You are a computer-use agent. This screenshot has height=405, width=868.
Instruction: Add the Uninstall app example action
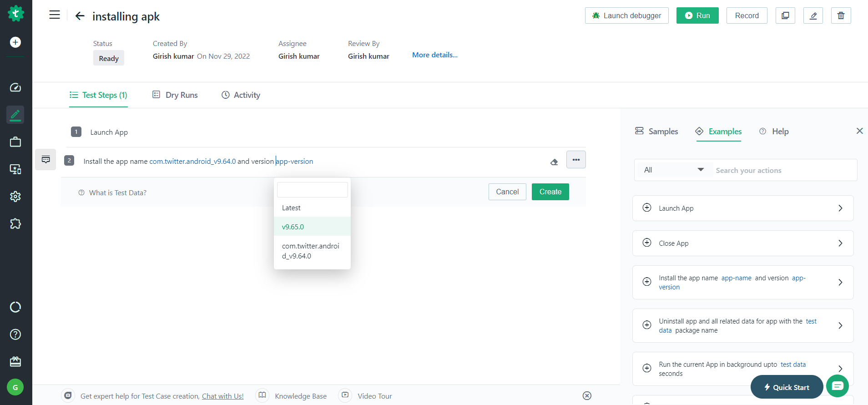(x=647, y=325)
